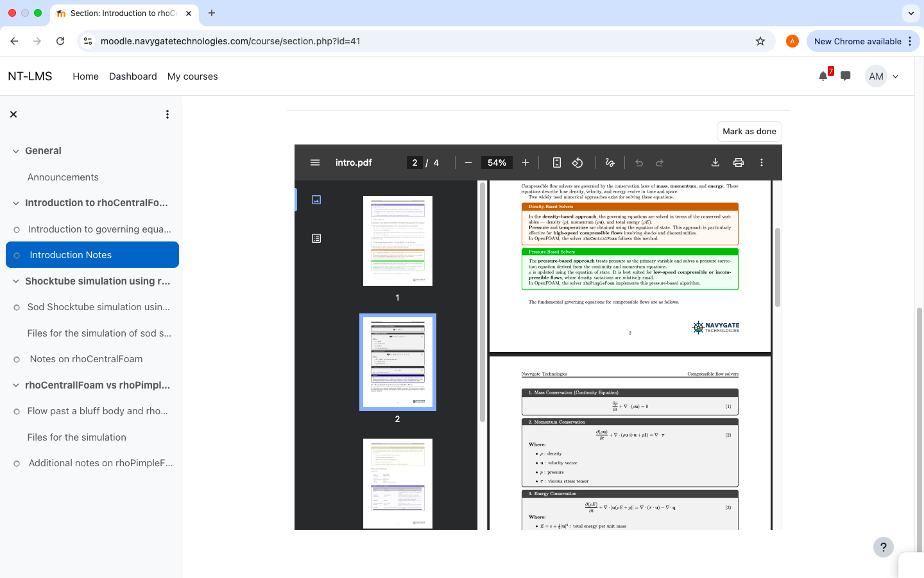The height and width of the screenshot is (578, 924).
Task: Toggle the PDF sidebar menu icon
Action: pyautogui.click(x=315, y=162)
